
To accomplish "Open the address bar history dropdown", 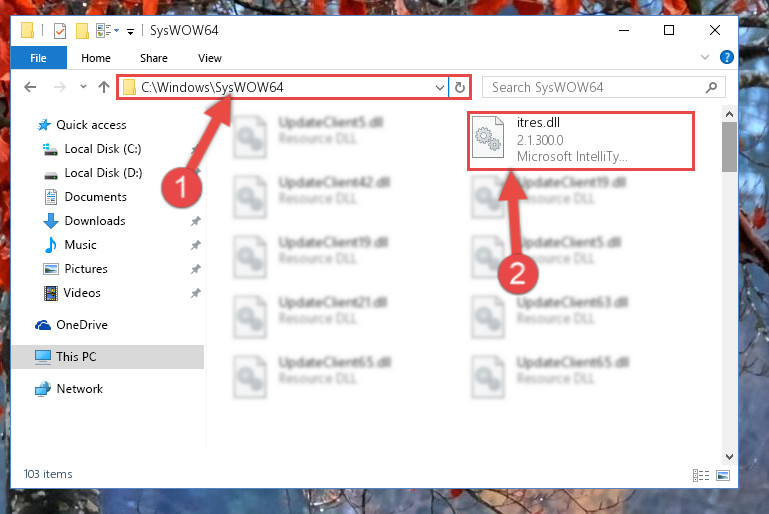I will 439,88.
